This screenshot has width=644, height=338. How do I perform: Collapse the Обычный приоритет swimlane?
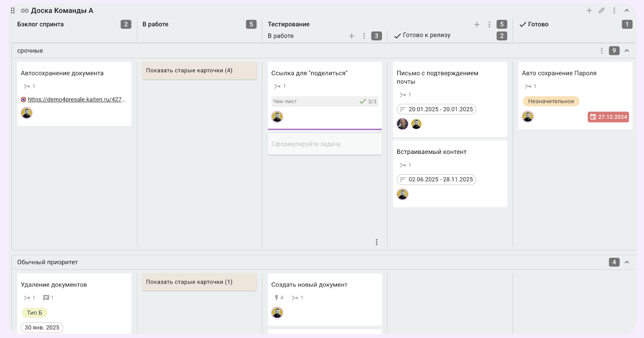click(x=627, y=262)
